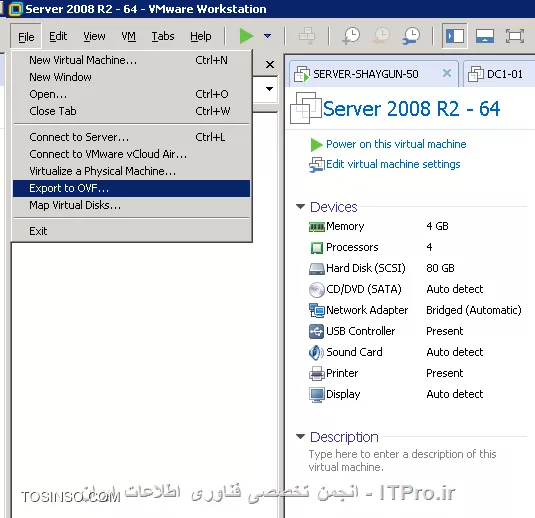This screenshot has height=518, width=535.
Task: Collapse the Devices section
Action: [x=300, y=206]
